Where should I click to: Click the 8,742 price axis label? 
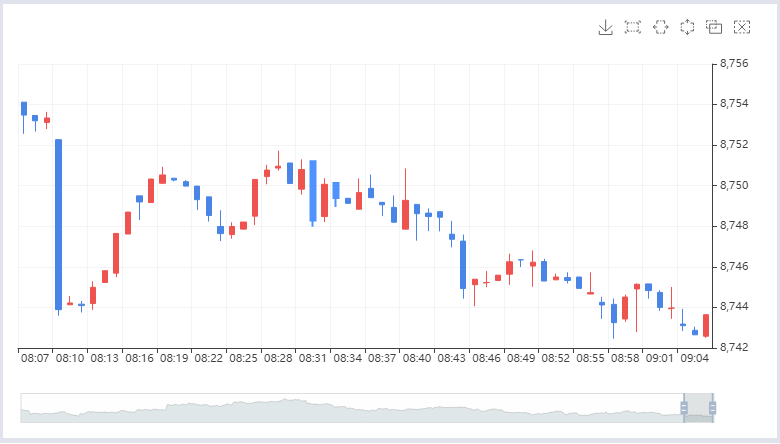734,347
